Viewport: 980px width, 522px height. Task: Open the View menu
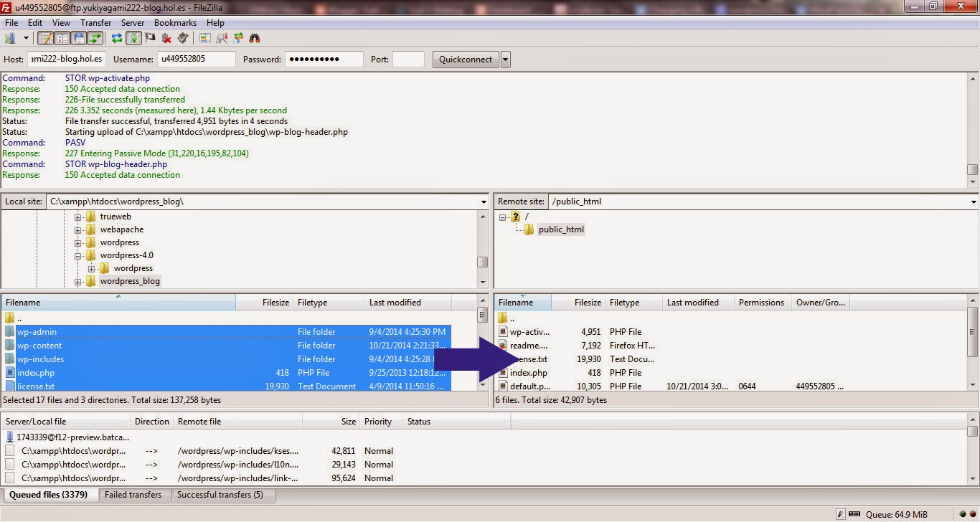coord(61,23)
